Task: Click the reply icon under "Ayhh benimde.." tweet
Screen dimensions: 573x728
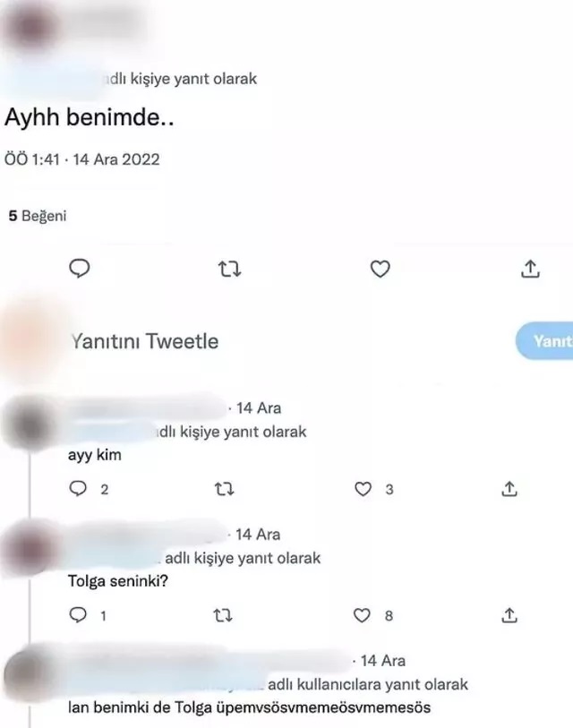Action: [80, 269]
